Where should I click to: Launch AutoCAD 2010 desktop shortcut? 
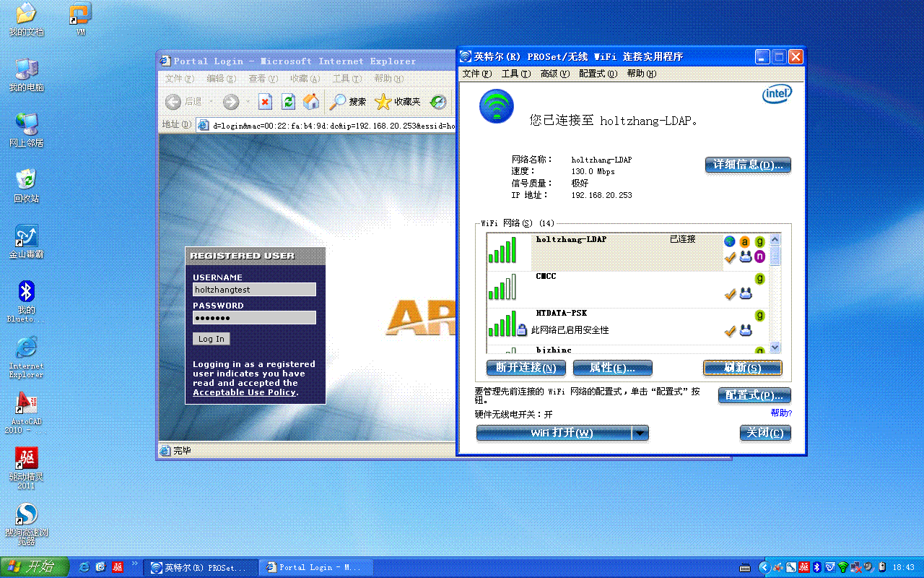26,413
